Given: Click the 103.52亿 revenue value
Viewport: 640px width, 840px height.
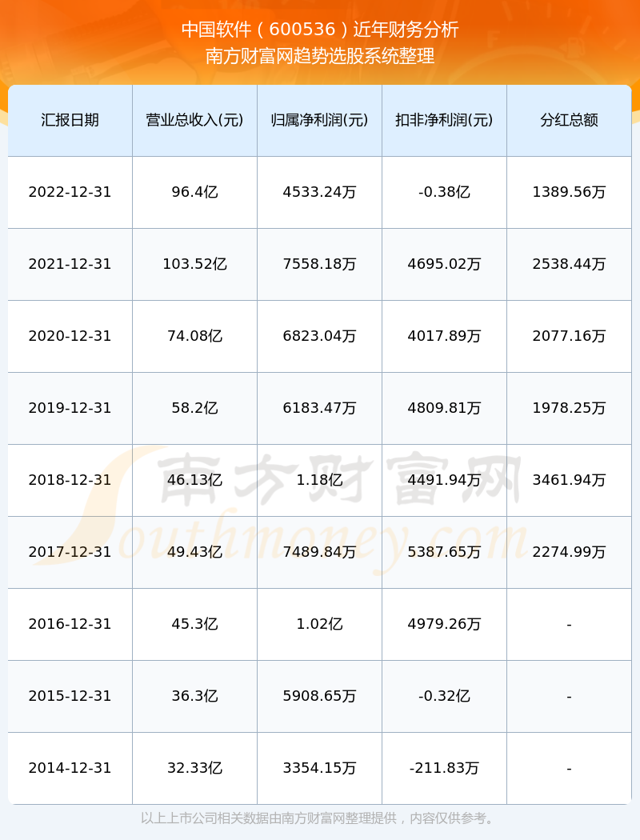Looking at the screenshot, I should pos(195,264).
